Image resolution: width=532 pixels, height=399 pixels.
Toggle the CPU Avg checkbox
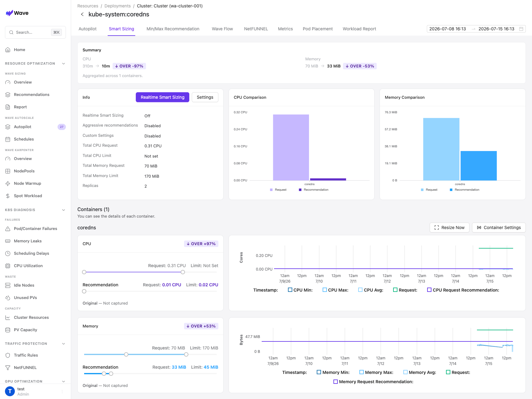coord(360,290)
